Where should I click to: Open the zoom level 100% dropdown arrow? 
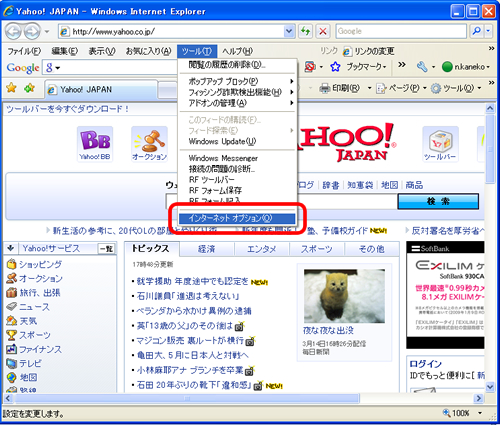tap(480, 413)
